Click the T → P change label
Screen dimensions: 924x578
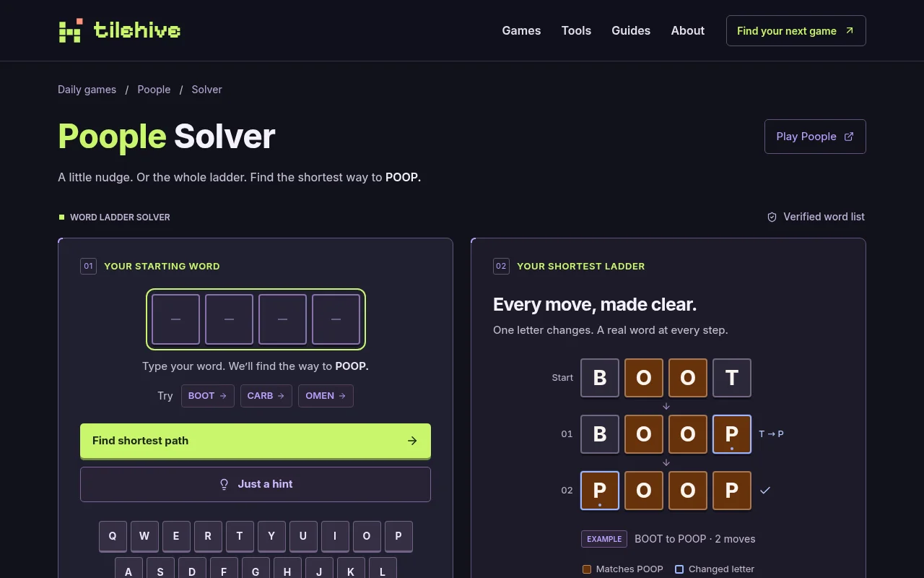click(x=771, y=434)
